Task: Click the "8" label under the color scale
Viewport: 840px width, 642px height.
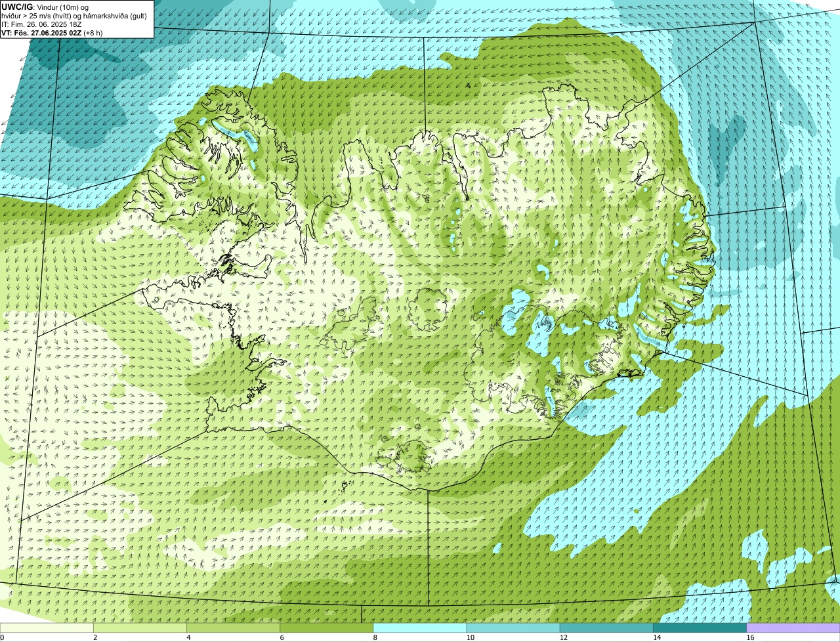Action: [x=375, y=637]
